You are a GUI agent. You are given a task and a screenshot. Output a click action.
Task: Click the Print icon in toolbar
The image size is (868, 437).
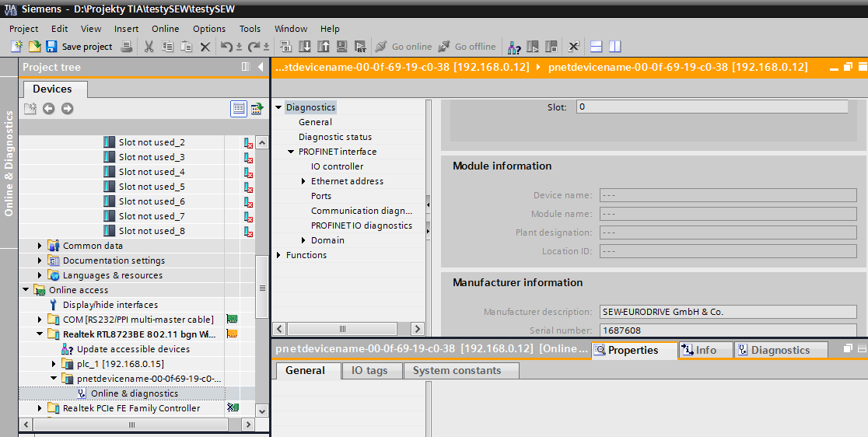127,47
